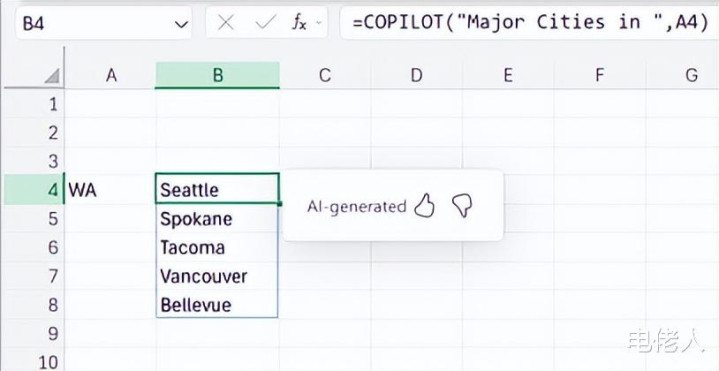
Task: Open Insert Function via fx icon
Action: point(299,22)
